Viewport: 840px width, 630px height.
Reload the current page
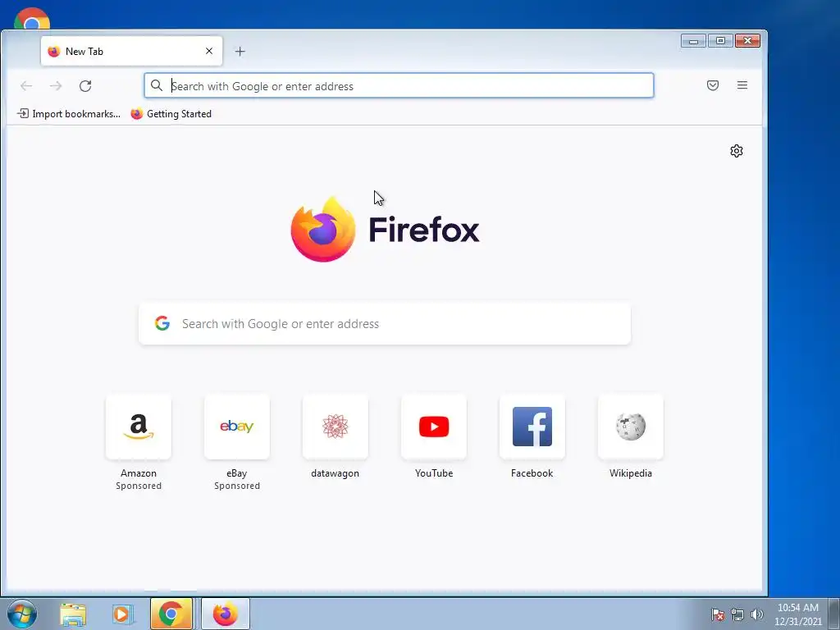pos(85,85)
